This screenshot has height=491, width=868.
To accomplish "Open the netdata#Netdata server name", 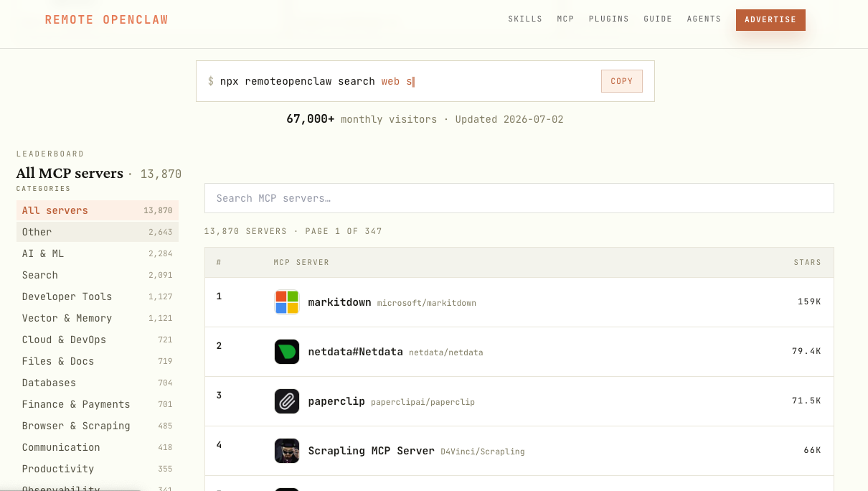I will (x=355, y=352).
